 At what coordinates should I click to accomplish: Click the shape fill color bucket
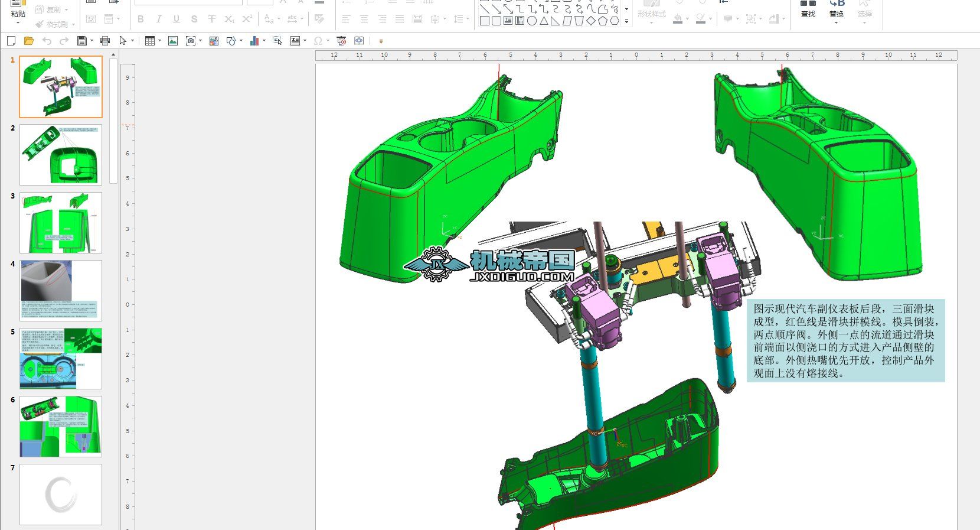[x=678, y=19]
